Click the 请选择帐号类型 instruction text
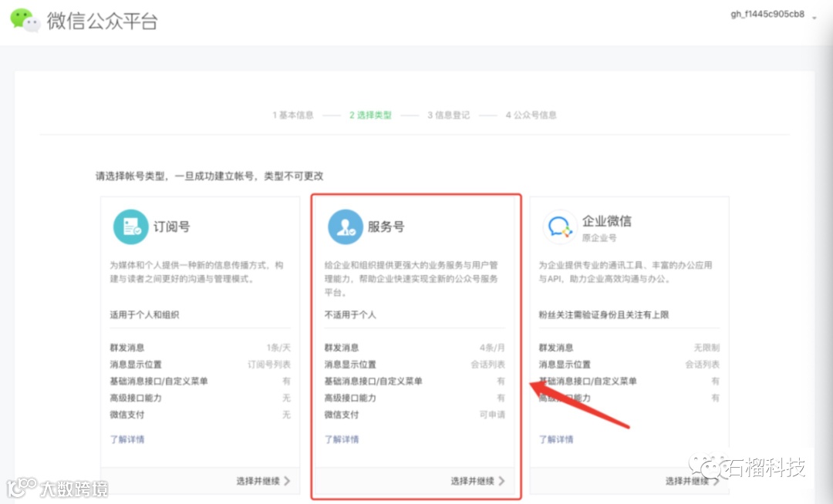The width and height of the screenshot is (833, 504). coord(209,176)
